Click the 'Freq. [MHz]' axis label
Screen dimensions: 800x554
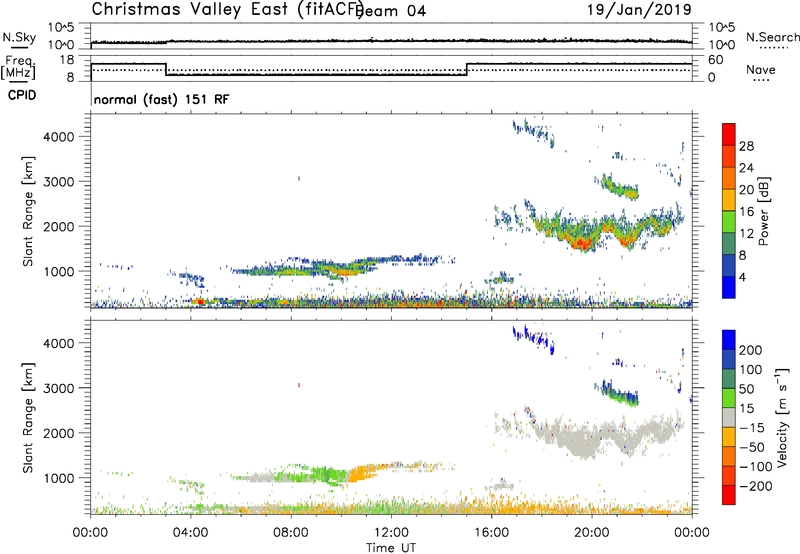point(18,68)
